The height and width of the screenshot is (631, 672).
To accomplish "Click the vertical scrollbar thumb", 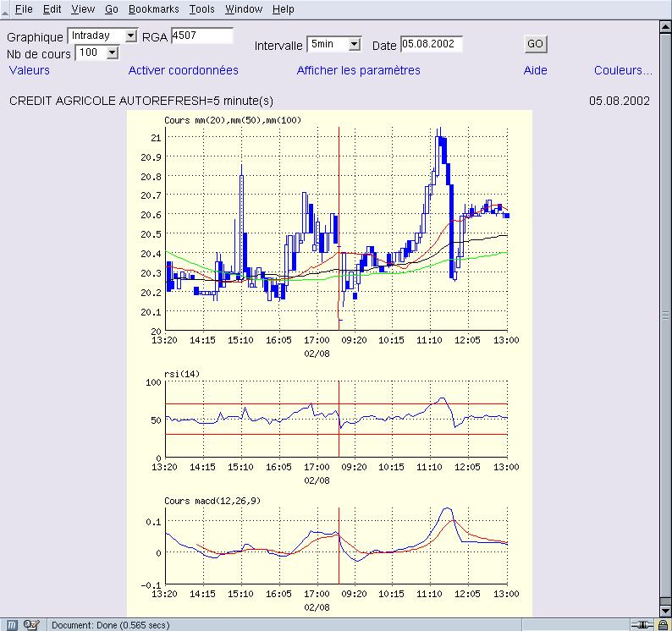I will coord(665,316).
